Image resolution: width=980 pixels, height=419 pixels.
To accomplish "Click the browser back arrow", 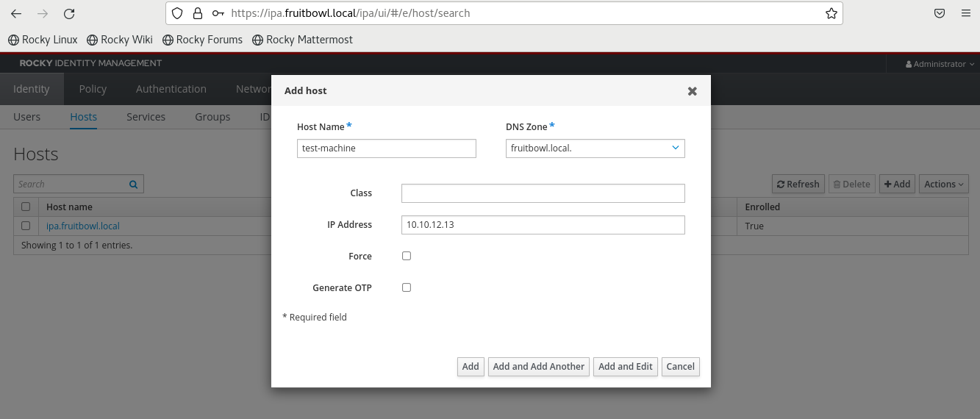I will click(x=16, y=13).
